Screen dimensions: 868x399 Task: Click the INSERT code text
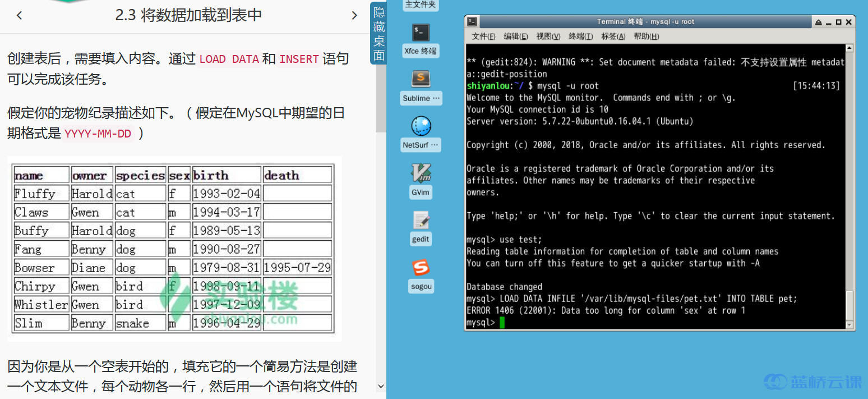pos(299,59)
